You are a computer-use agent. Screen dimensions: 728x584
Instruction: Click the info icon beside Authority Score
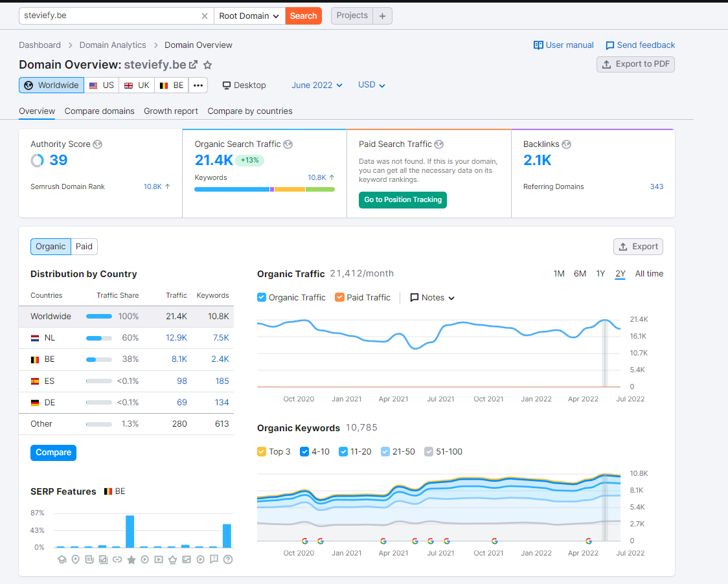pyautogui.click(x=98, y=144)
